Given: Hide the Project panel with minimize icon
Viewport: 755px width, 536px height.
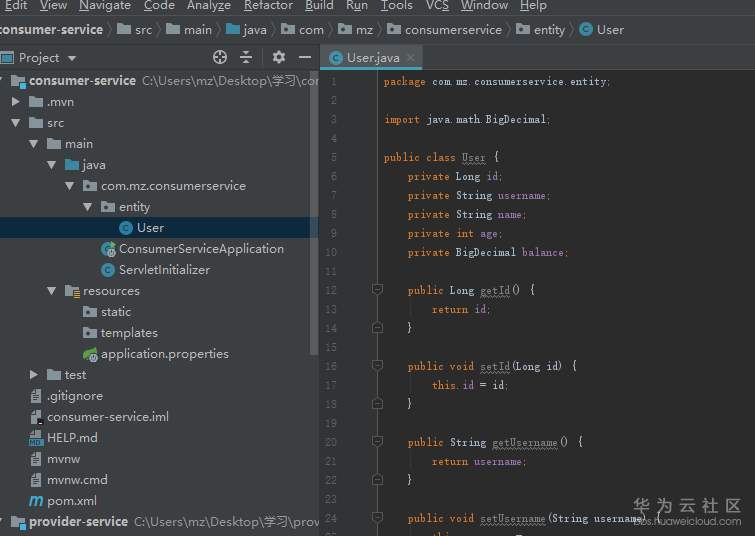Looking at the screenshot, I should click(x=303, y=57).
